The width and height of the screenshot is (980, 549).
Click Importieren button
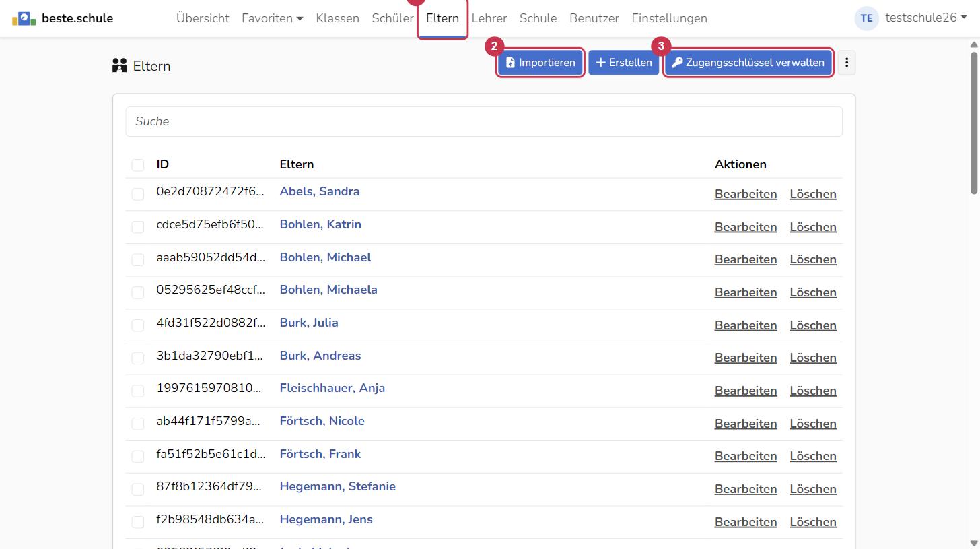[x=540, y=63]
